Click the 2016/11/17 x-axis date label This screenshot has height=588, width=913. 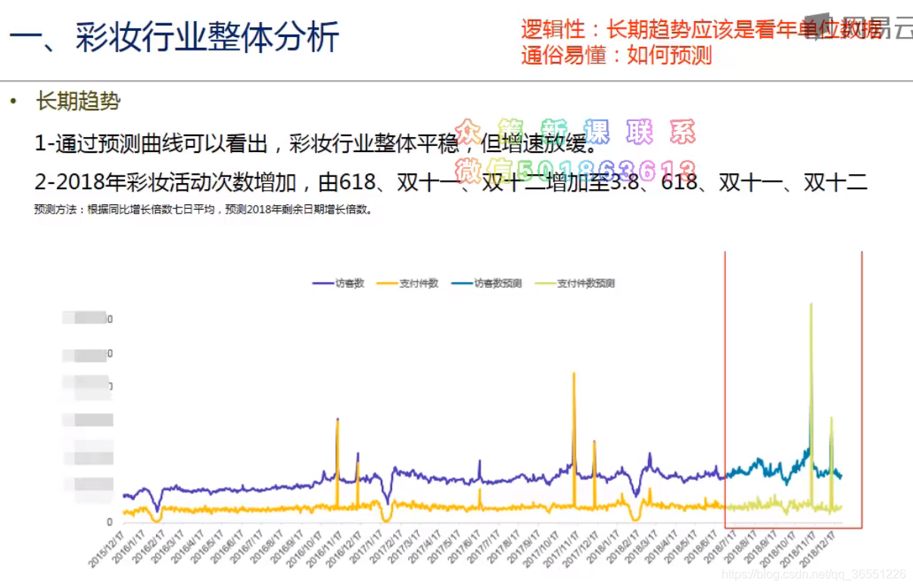(323, 549)
